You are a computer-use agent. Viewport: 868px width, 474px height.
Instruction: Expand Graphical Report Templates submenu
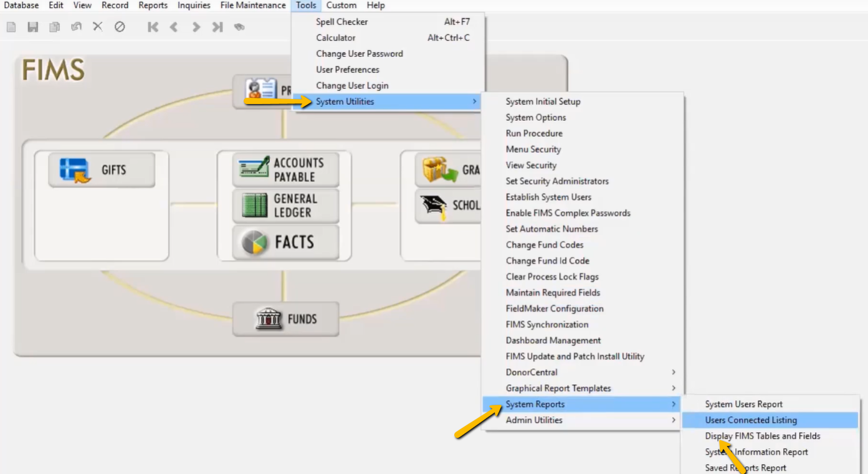[583, 388]
